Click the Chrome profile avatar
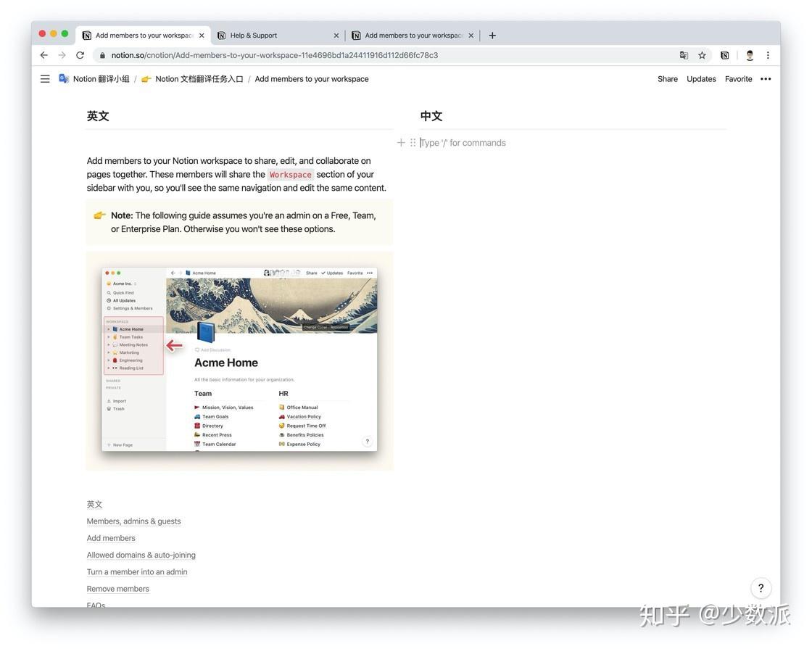Screen dimensions: 812x649 (x=749, y=54)
